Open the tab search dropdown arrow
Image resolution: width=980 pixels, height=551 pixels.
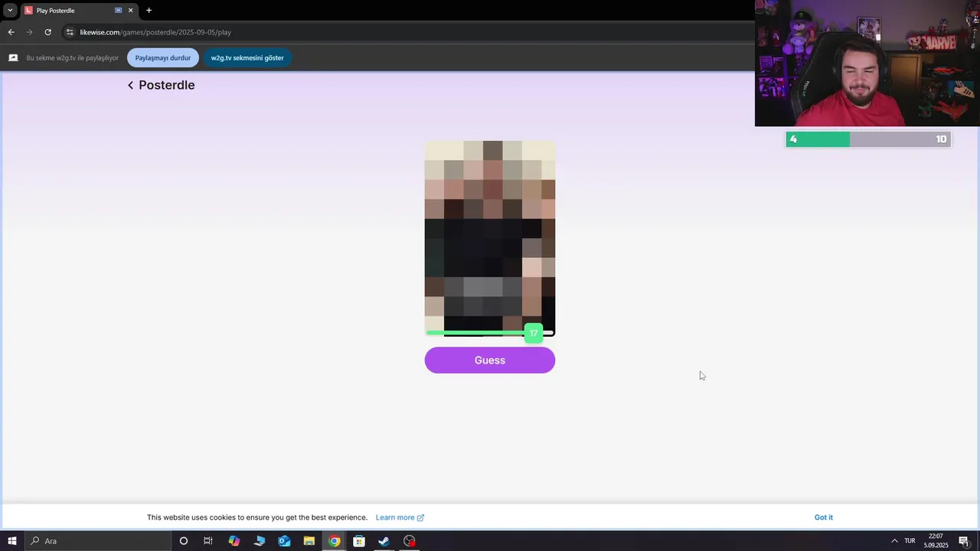coord(10,10)
